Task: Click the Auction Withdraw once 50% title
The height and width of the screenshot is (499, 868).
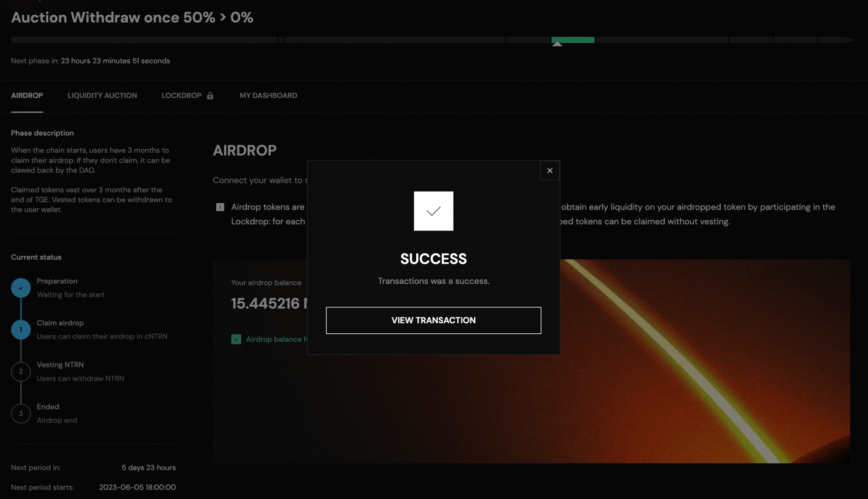Action: coord(132,18)
